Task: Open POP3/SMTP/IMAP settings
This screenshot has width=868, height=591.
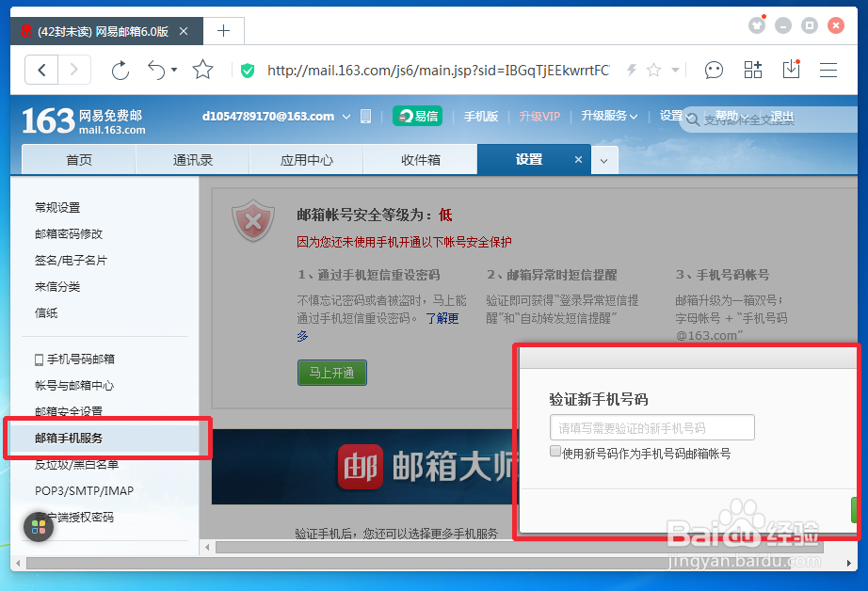Action: pos(84,491)
